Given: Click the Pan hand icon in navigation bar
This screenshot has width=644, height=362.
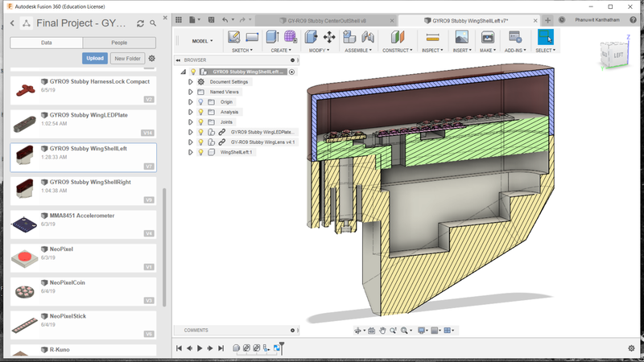Looking at the screenshot, I should 381,331.
